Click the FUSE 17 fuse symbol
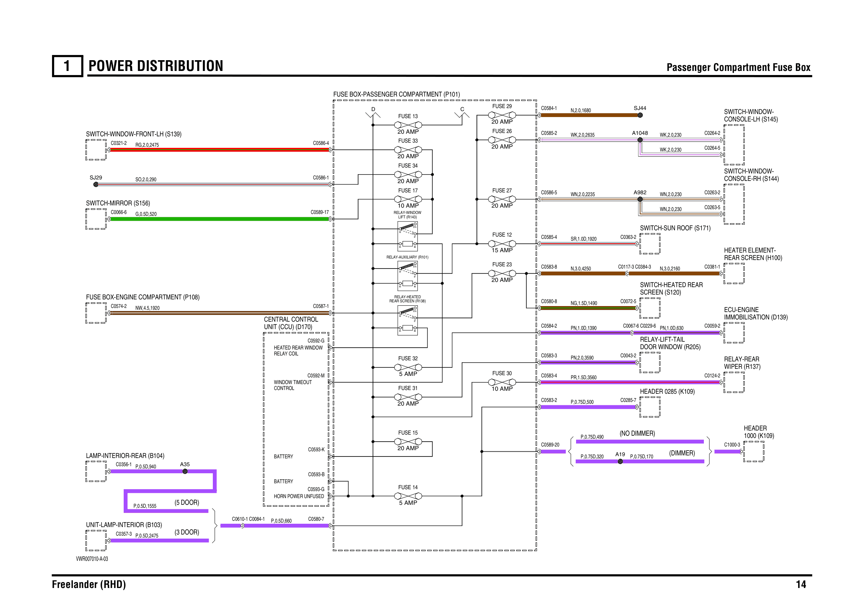The image size is (868, 614). coord(408,199)
